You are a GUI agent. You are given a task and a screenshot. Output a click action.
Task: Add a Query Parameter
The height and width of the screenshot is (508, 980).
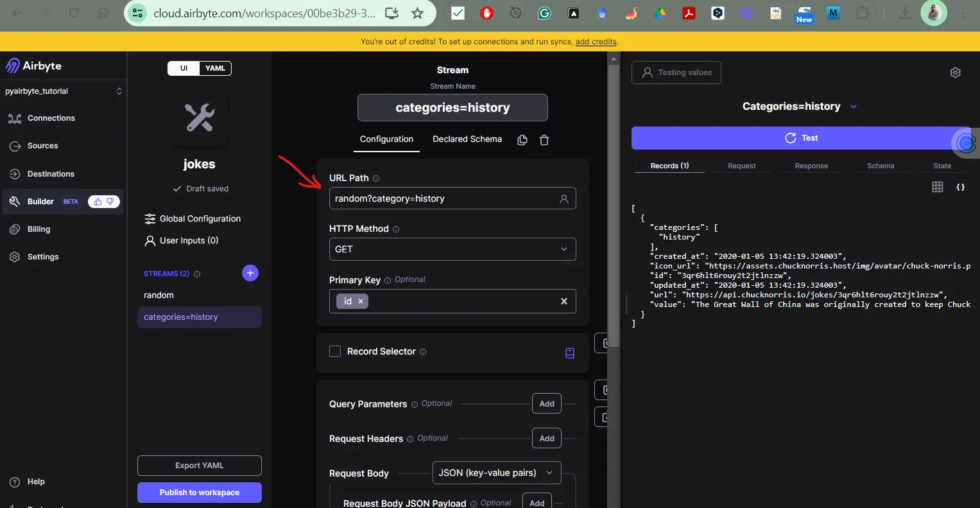pos(547,404)
